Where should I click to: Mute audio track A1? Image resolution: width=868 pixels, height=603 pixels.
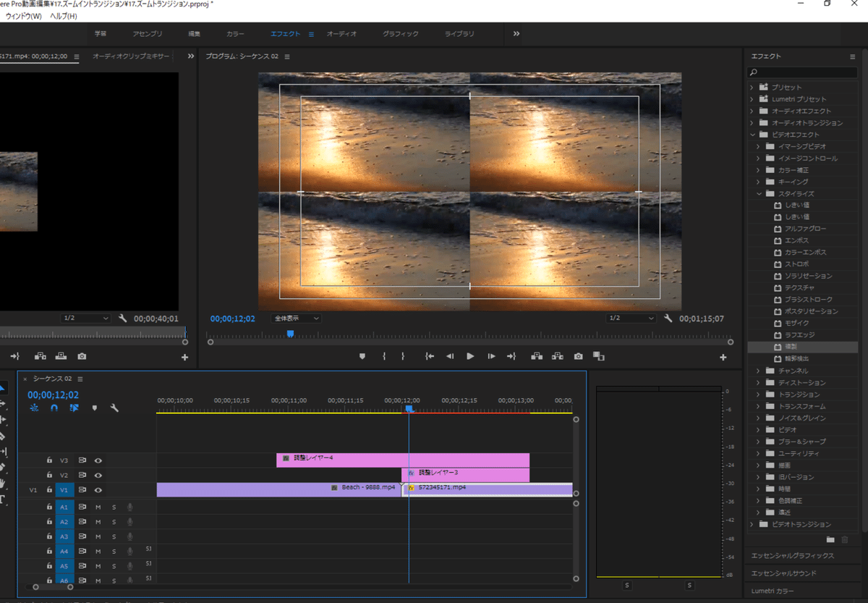click(98, 507)
